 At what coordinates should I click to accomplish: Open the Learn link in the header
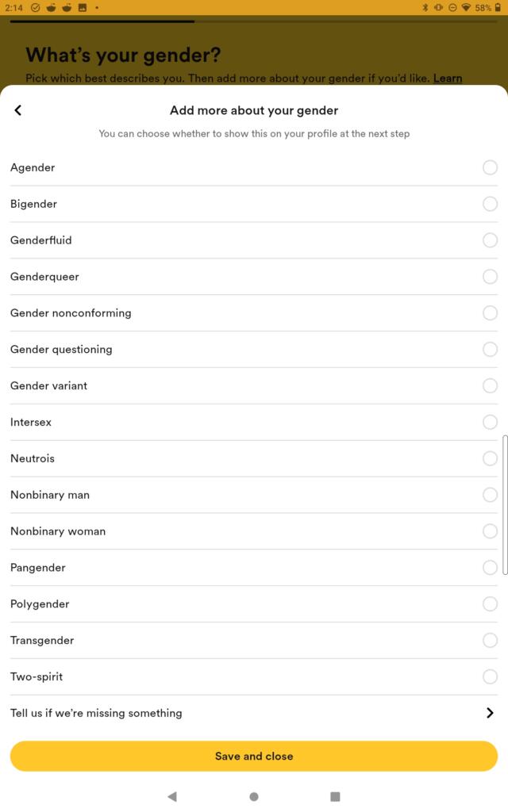pos(448,79)
